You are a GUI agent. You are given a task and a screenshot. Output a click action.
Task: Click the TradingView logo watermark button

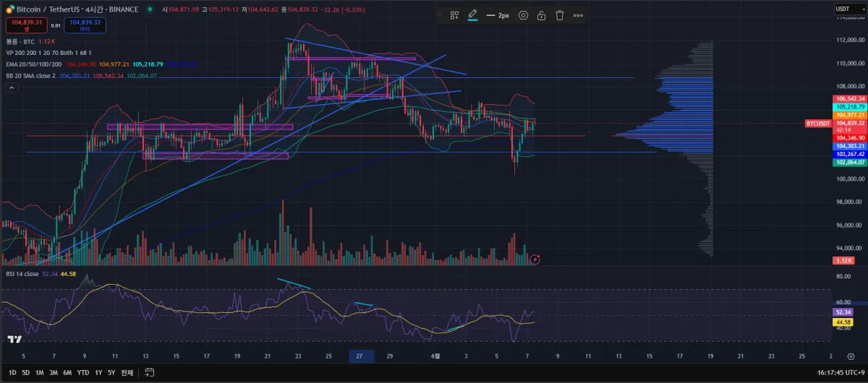(x=14, y=338)
